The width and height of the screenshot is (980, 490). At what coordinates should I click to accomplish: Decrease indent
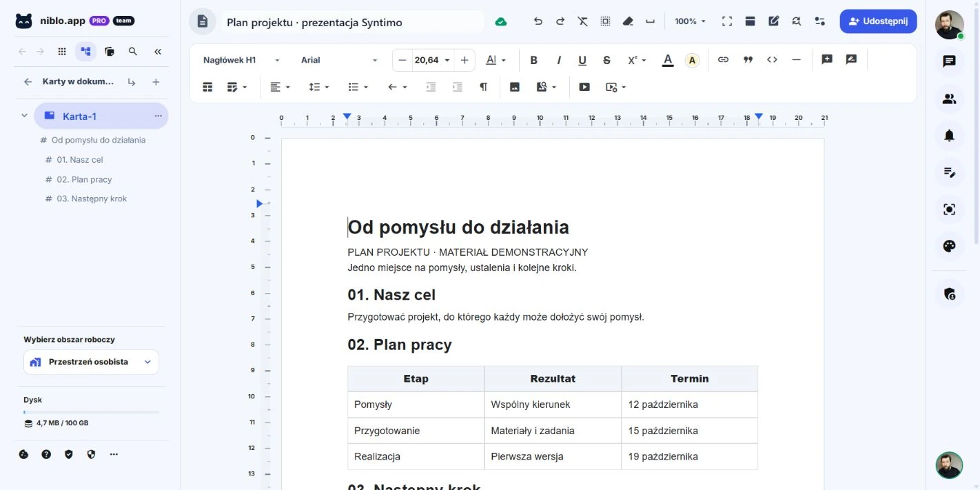tap(431, 87)
